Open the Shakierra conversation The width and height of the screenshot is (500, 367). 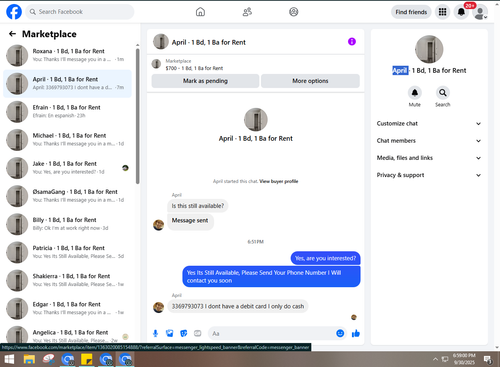[x=68, y=280]
